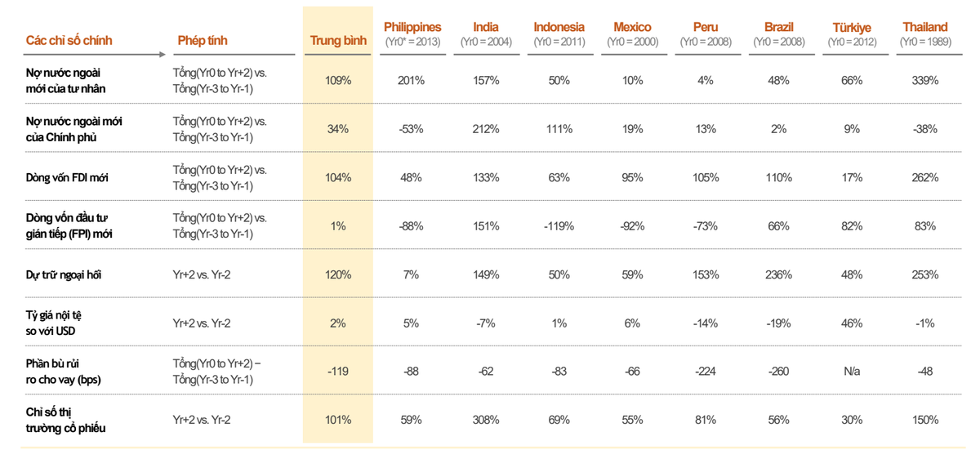Click the N/a cell for Türkiye
Screen dimensions: 980x450
(852, 372)
